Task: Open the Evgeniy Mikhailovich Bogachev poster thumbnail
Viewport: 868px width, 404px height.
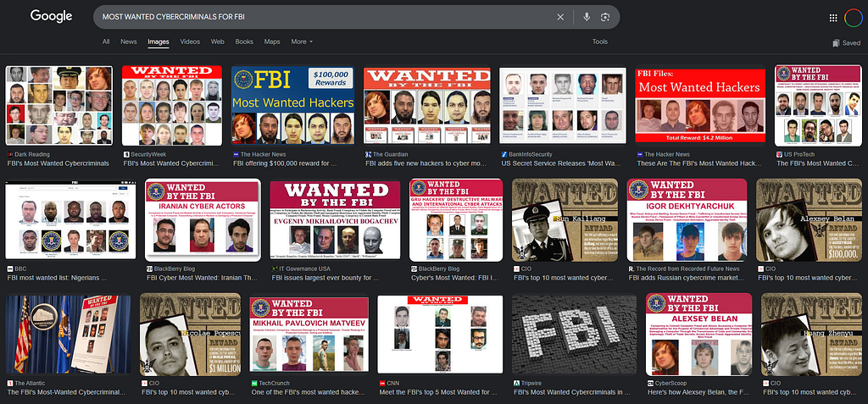Action: (335, 220)
